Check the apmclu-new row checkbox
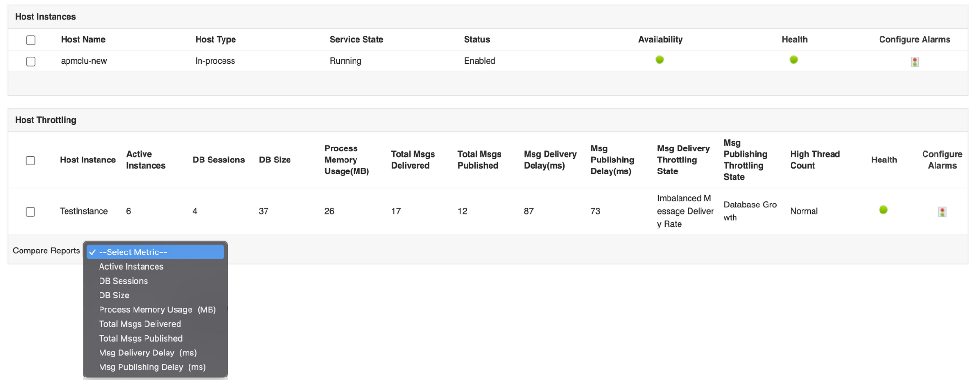The width and height of the screenshot is (980, 388). click(31, 61)
